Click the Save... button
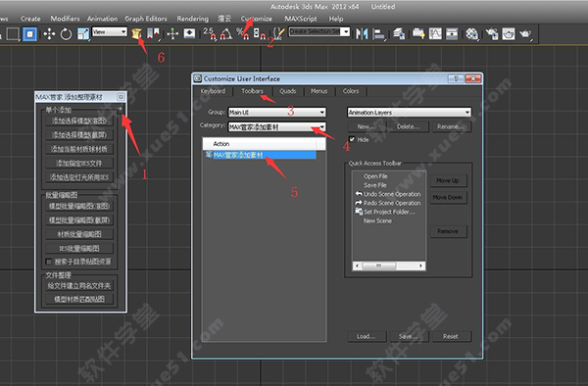This screenshot has height=386, width=588. [409, 337]
